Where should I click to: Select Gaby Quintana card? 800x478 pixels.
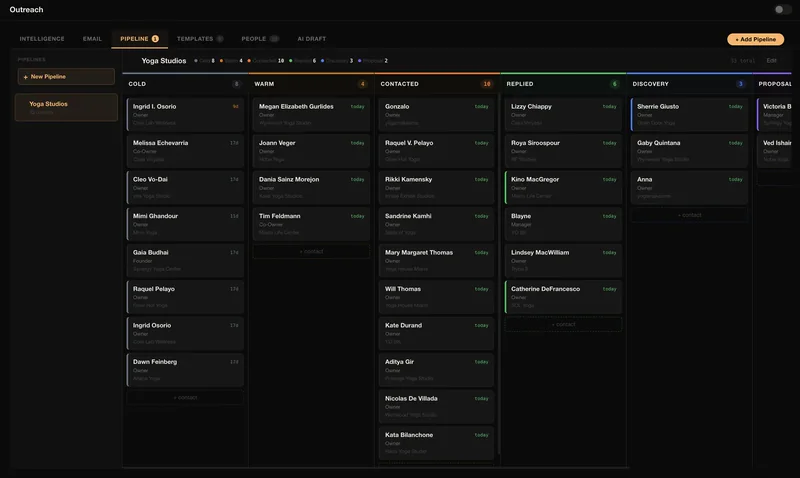(x=689, y=151)
